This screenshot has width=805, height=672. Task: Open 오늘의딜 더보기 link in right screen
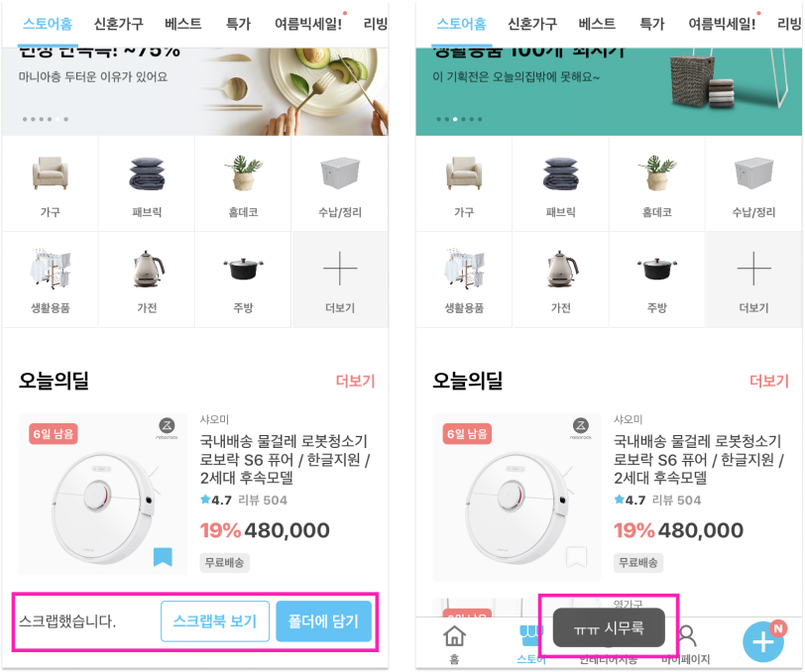coord(769,381)
